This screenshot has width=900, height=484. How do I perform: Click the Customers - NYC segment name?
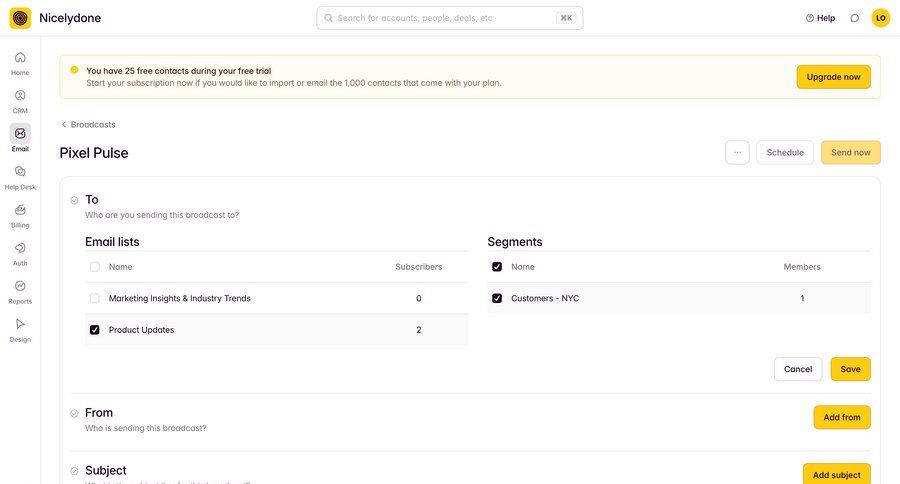[545, 299]
